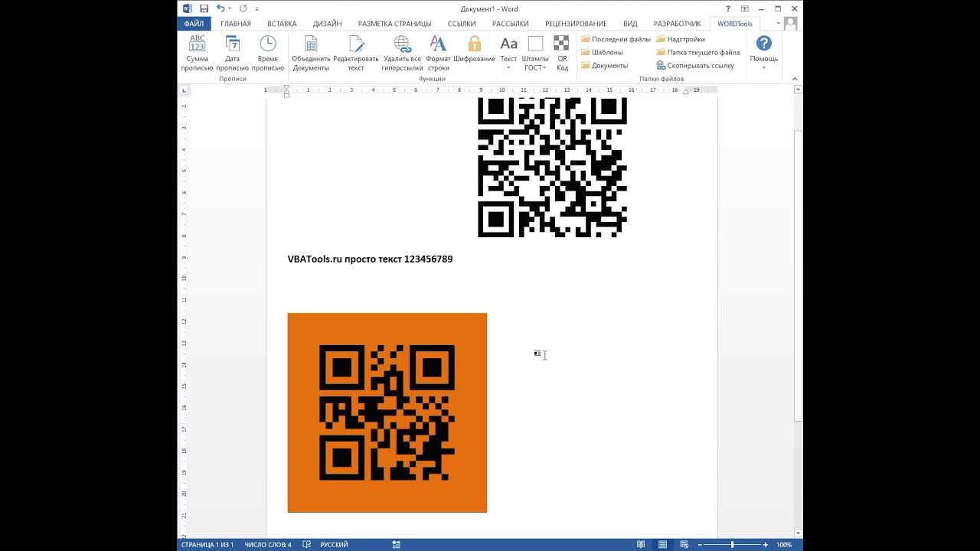Click zoom in plus button
The width and height of the screenshot is (980, 551).
click(x=766, y=545)
